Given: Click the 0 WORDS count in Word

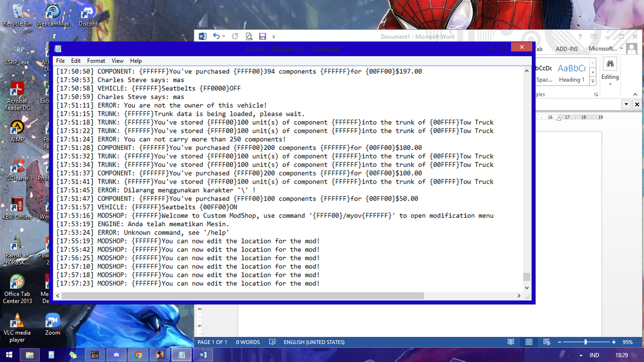Looking at the screenshot, I should (248, 342).
